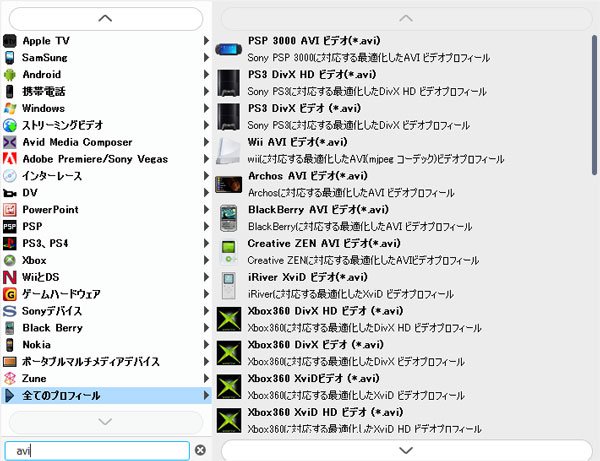Choose Xbox360 DivX HD ビデオ profile

[402, 319]
